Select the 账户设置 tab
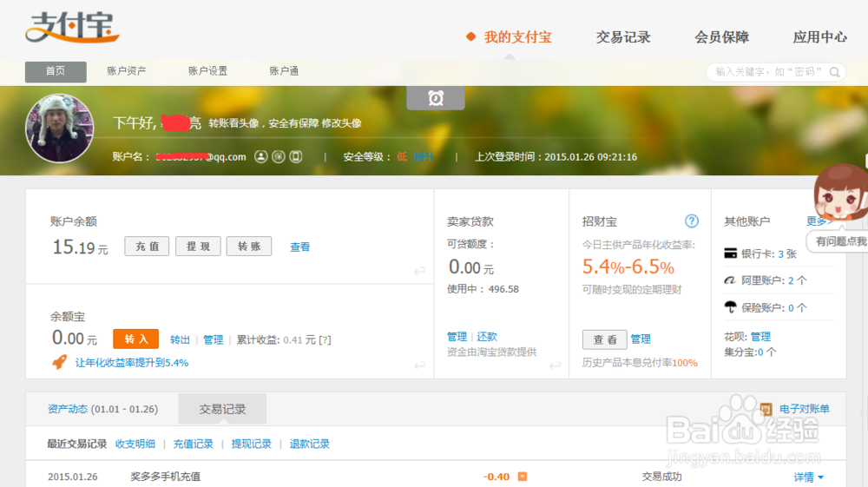Screen dimensions: 868x487 pos(207,71)
